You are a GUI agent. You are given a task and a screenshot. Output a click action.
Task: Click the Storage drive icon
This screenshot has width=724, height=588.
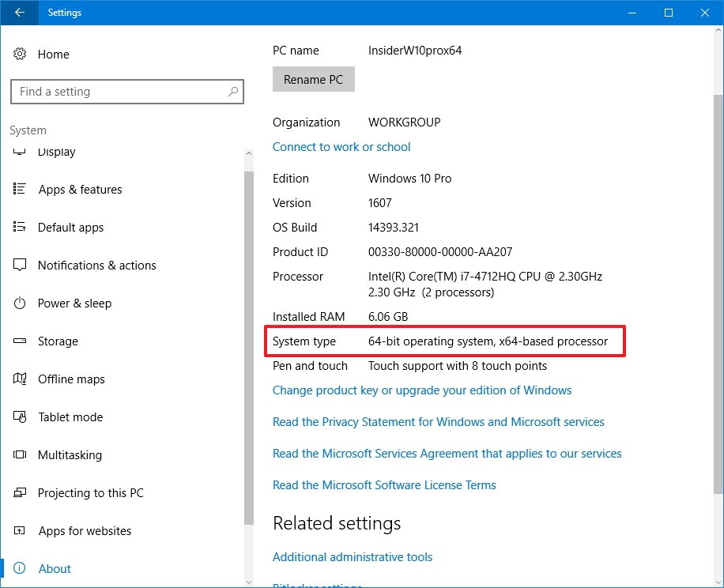[20, 341]
